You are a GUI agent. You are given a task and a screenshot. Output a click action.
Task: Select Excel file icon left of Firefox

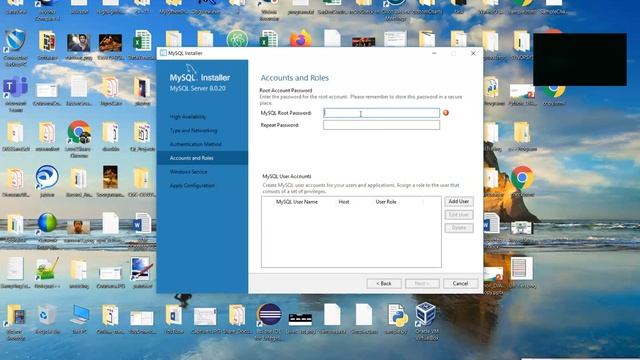(x=269, y=40)
